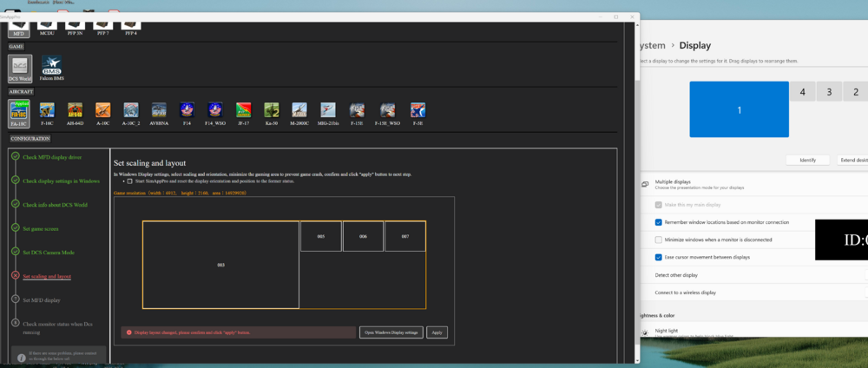Click Open Windows Display settings button
This screenshot has height=368, width=868.
[x=391, y=332]
